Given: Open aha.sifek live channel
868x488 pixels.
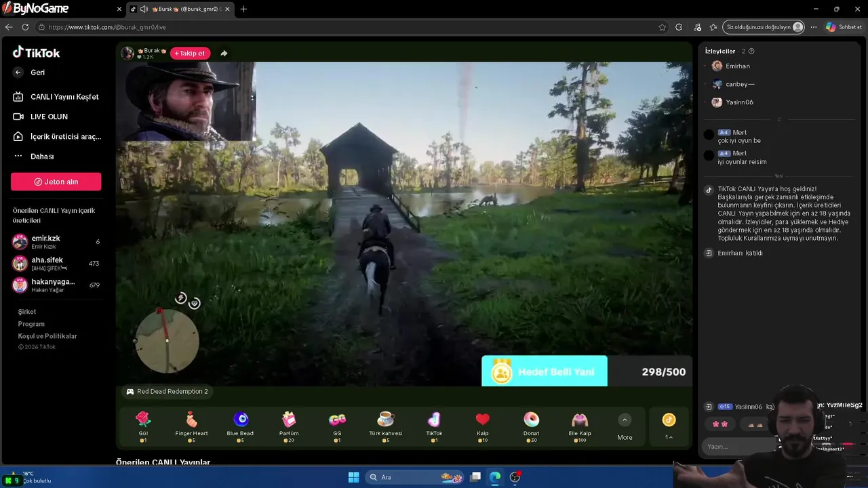Looking at the screenshot, I should point(56,264).
